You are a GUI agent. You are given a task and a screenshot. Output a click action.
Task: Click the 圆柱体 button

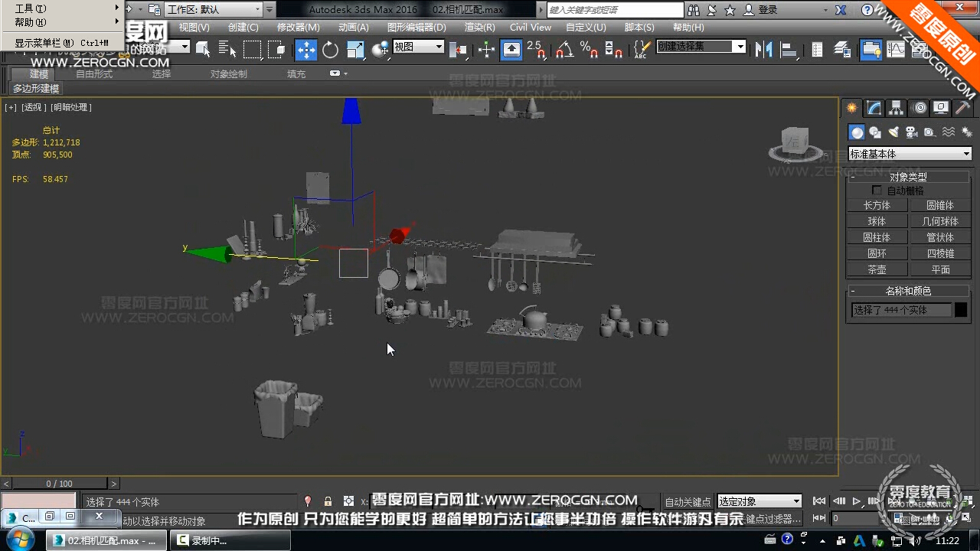pyautogui.click(x=877, y=237)
